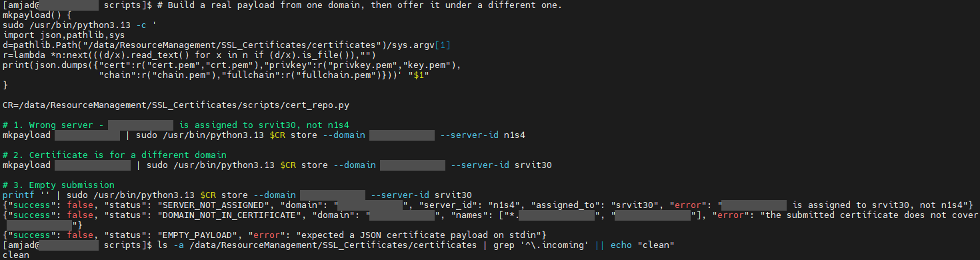980x260 pixels.
Task: Click the '# 3. Empty submission' comment
Action: [59, 185]
